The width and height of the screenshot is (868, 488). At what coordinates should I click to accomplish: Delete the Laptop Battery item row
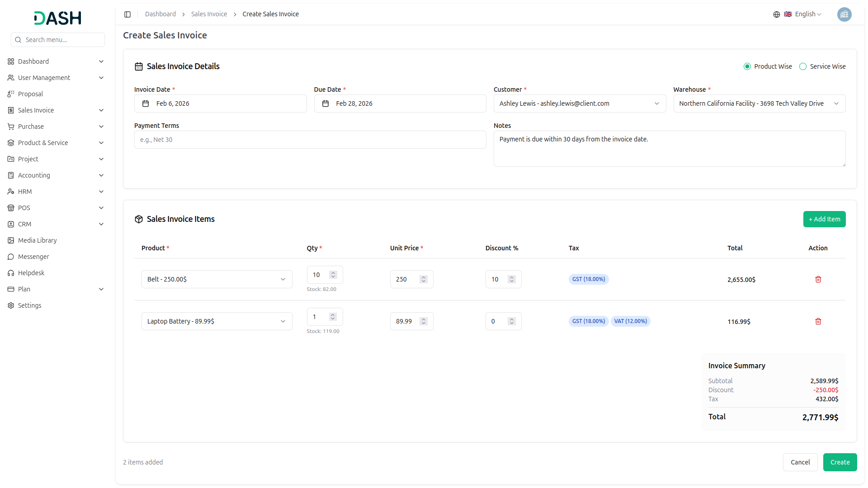[x=818, y=321]
